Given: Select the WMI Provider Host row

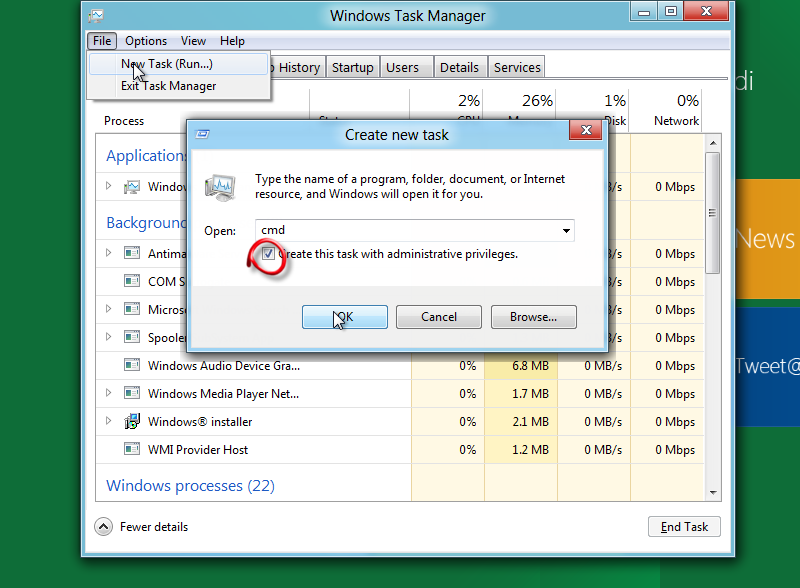Looking at the screenshot, I should click(400, 450).
